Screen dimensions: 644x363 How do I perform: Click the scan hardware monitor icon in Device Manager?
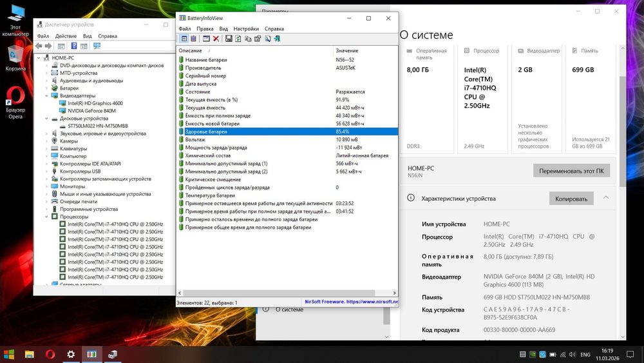97,46
